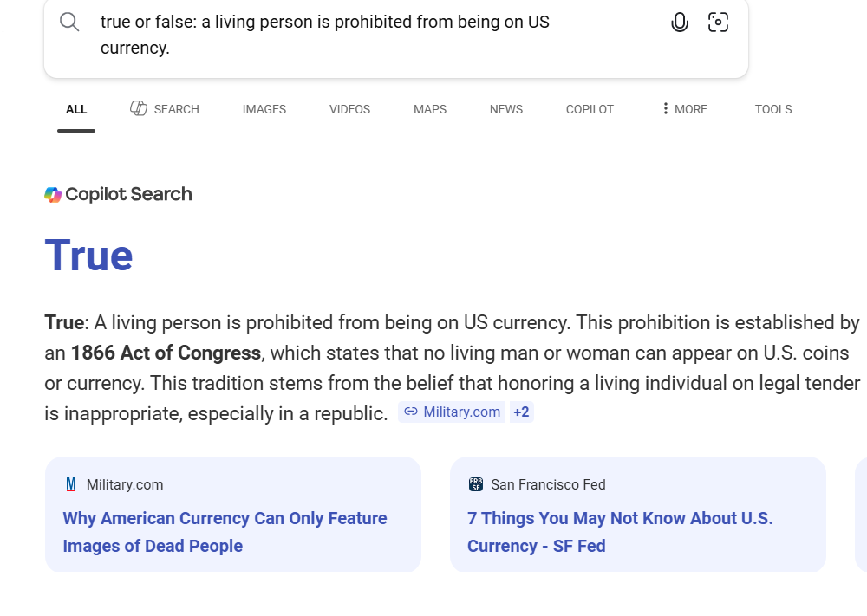Viewport: 867px width, 616px height.
Task: Click the magnifying glass search icon
Action: point(69,23)
